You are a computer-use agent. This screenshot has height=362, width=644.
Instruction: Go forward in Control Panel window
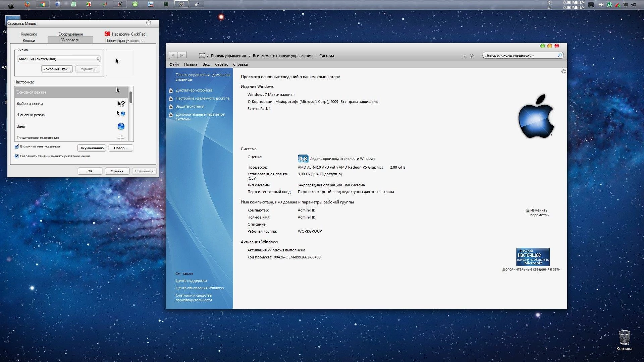(182, 55)
